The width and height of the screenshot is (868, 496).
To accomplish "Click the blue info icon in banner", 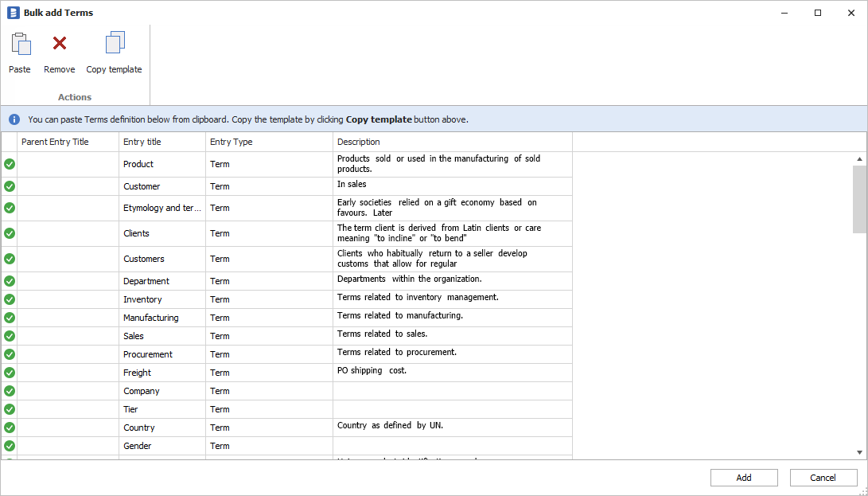I will 14,119.
